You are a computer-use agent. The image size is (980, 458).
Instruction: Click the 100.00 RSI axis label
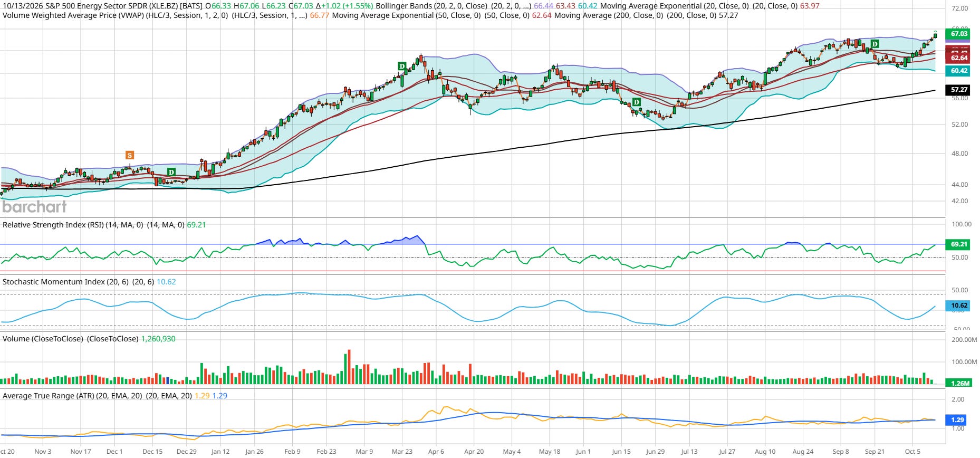click(x=962, y=224)
